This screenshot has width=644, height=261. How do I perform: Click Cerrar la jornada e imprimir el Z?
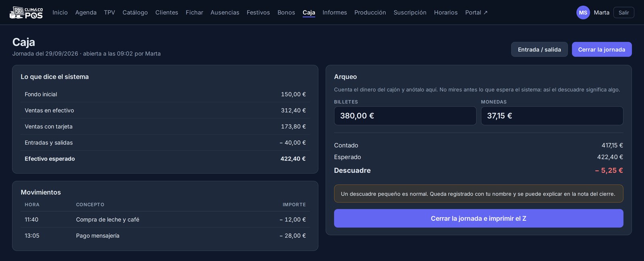click(x=479, y=218)
